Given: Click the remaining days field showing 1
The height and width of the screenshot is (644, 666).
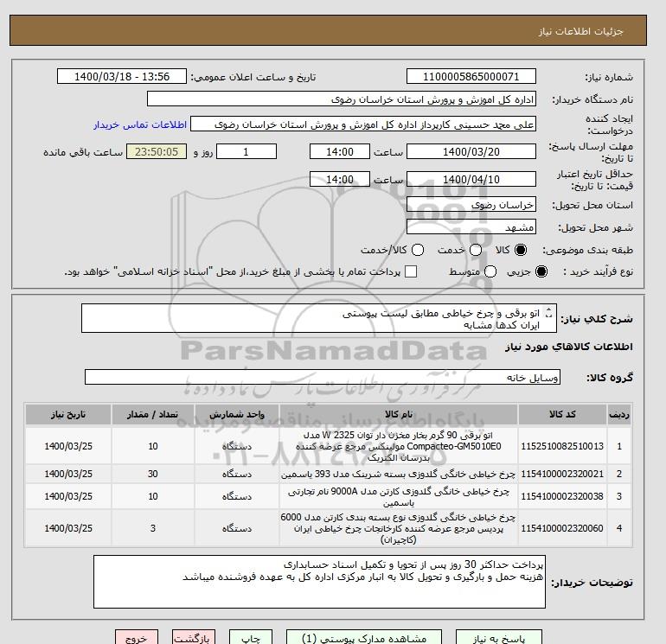Looking at the screenshot, I should pyautogui.click(x=247, y=152).
